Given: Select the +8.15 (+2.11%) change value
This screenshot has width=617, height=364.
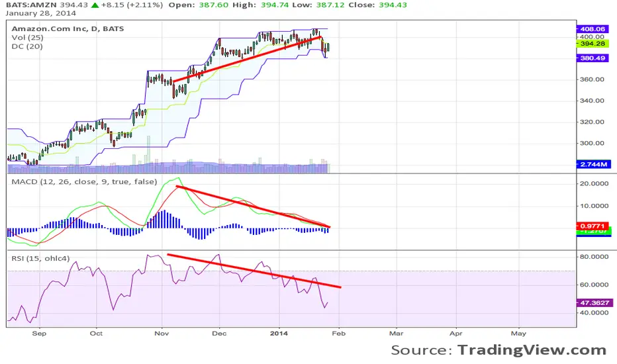Looking at the screenshot, I should tap(132, 5).
